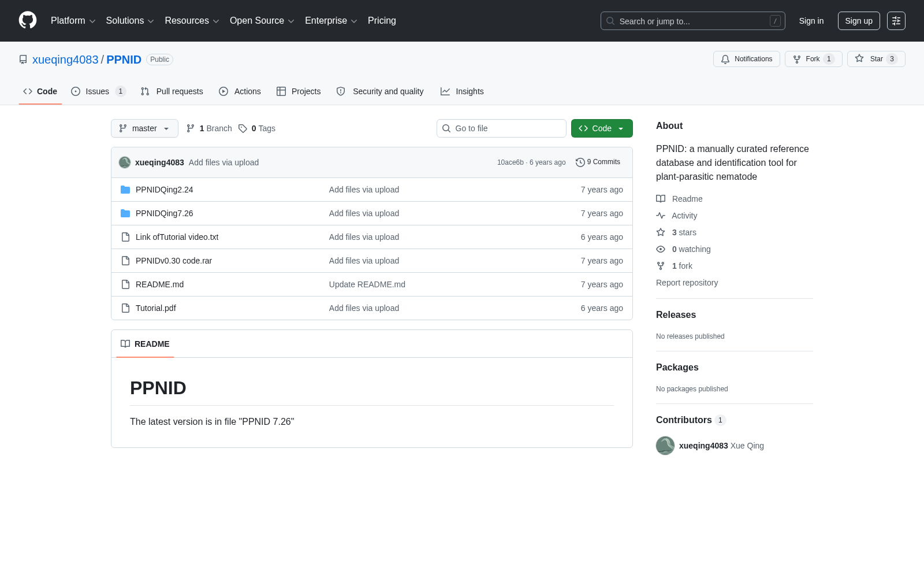The image size is (924, 578).
Task: Open the Packages section heading link
Action: tap(677, 367)
